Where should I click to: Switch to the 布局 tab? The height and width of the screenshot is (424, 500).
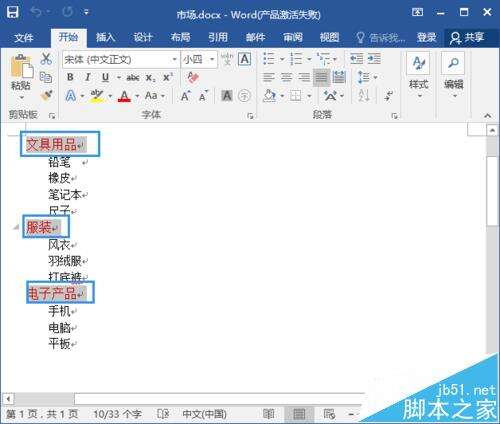(180, 37)
